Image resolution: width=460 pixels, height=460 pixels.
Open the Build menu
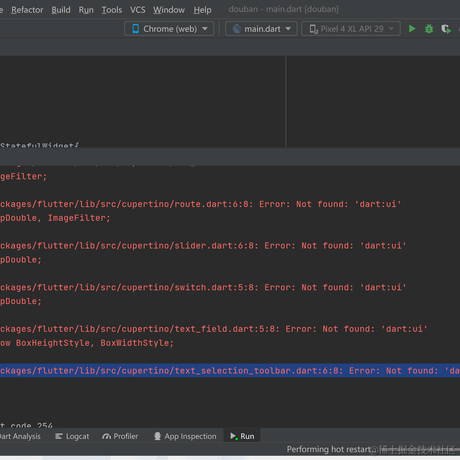pos(61,10)
